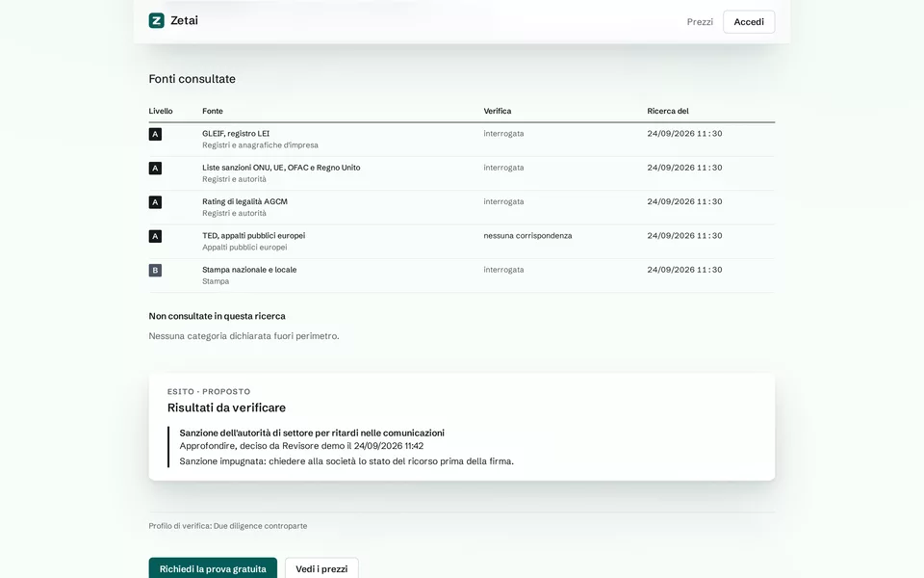Select "Rating di legalità AGCM" source
This screenshot has height=578, width=924.
[244, 201]
